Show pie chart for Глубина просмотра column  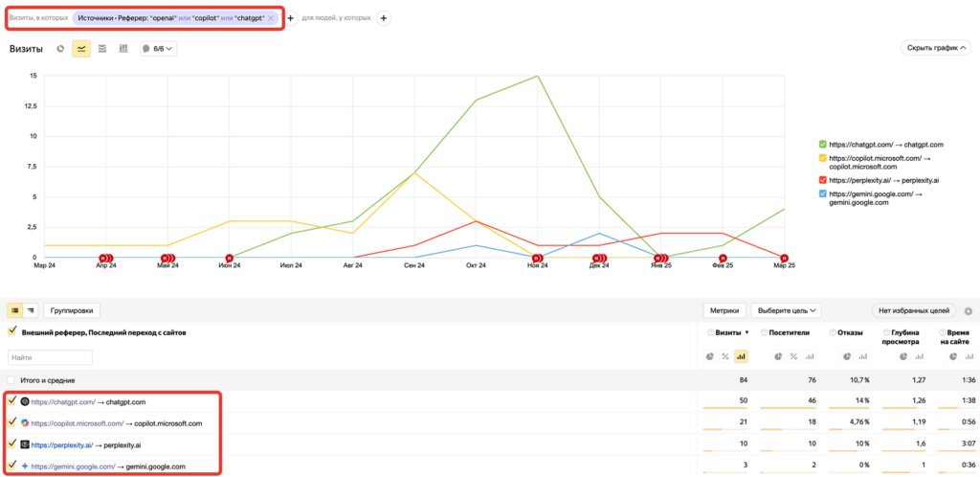click(x=903, y=356)
